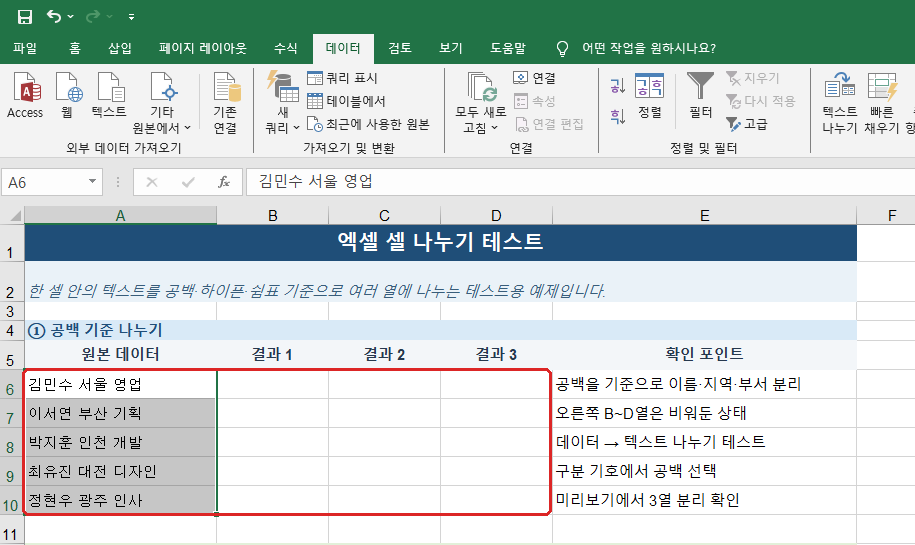915x545 pixels.
Task: Click the 연결 편집 button
Action: tap(549, 124)
